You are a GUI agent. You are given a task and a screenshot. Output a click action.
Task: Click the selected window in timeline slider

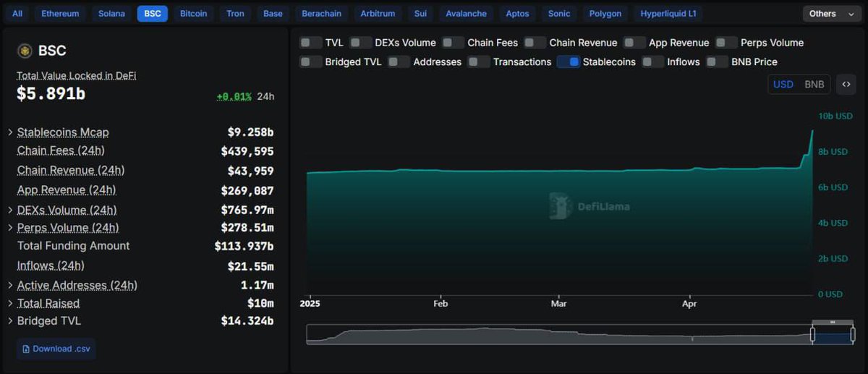click(833, 336)
